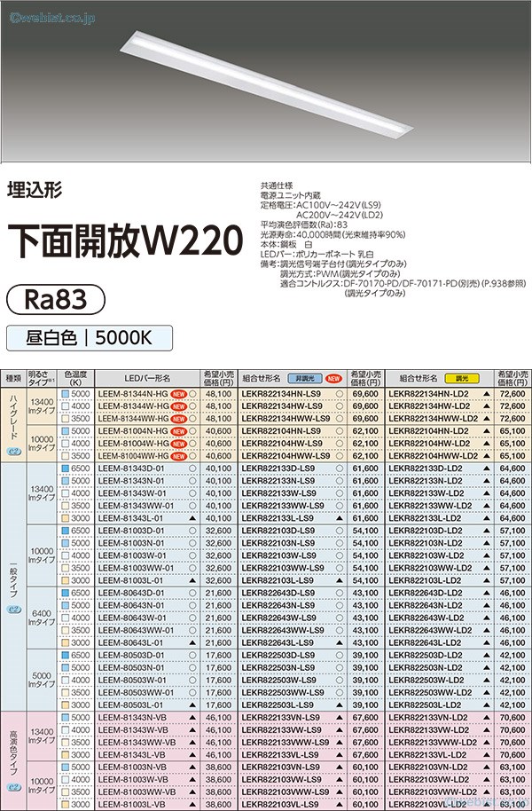Click model LEEM-81344WW-HG

click(x=133, y=419)
